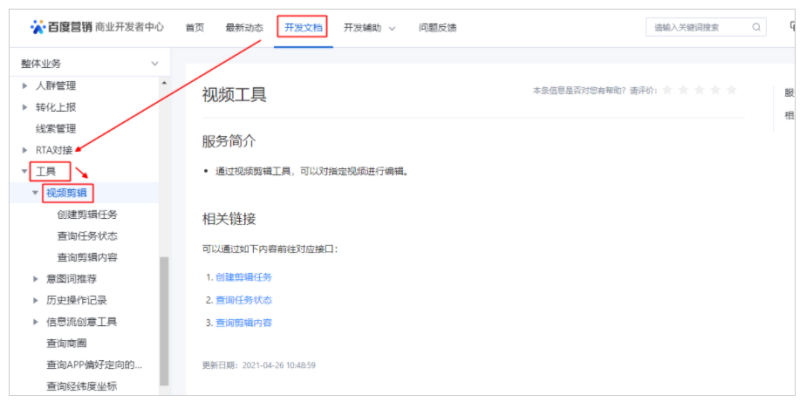The image size is (800, 402).
Task: Open the 最新动态 tab
Action: click(244, 28)
